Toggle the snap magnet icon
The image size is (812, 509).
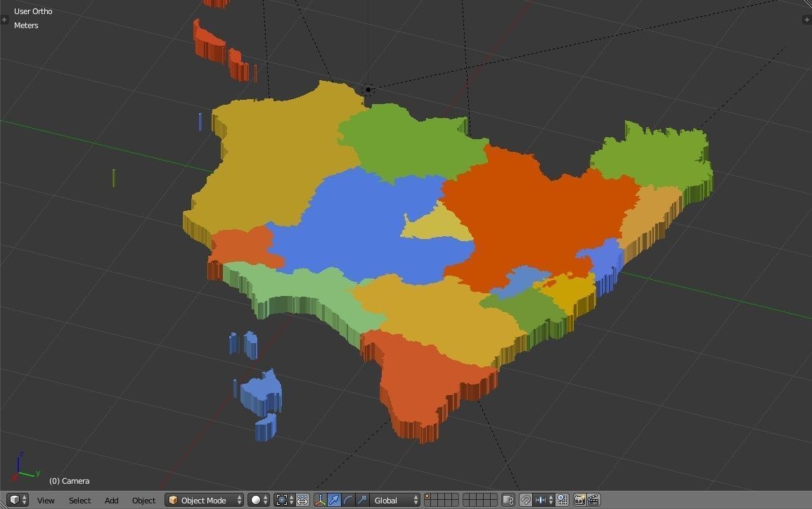tap(526, 500)
